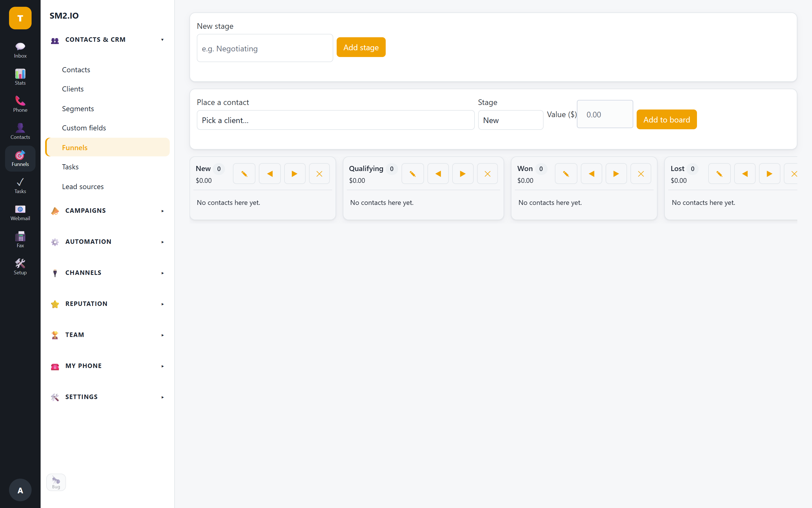This screenshot has width=812, height=508.
Task: Go to Custom fields in the CRM menu
Action: (107, 128)
